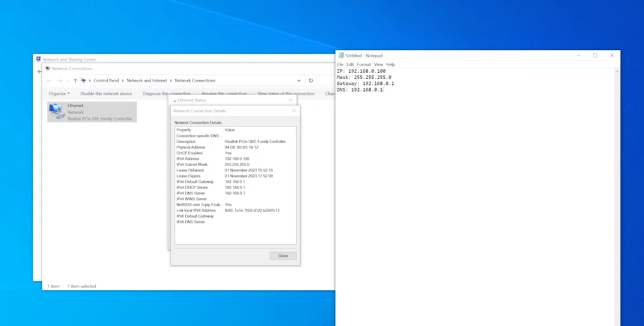Expand chevron after Control Panel breadcrumb
Viewport: 644px width, 326px height.
[123, 81]
